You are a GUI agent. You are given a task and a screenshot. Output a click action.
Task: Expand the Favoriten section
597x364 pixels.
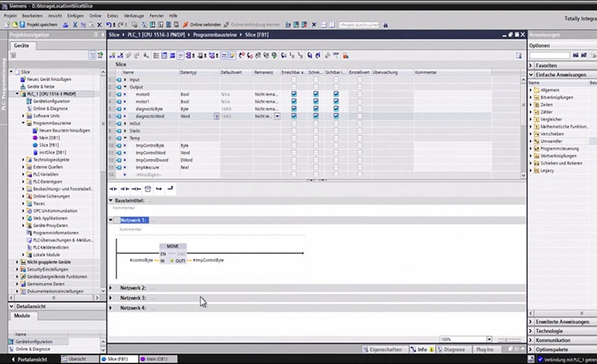tap(531, 66)
